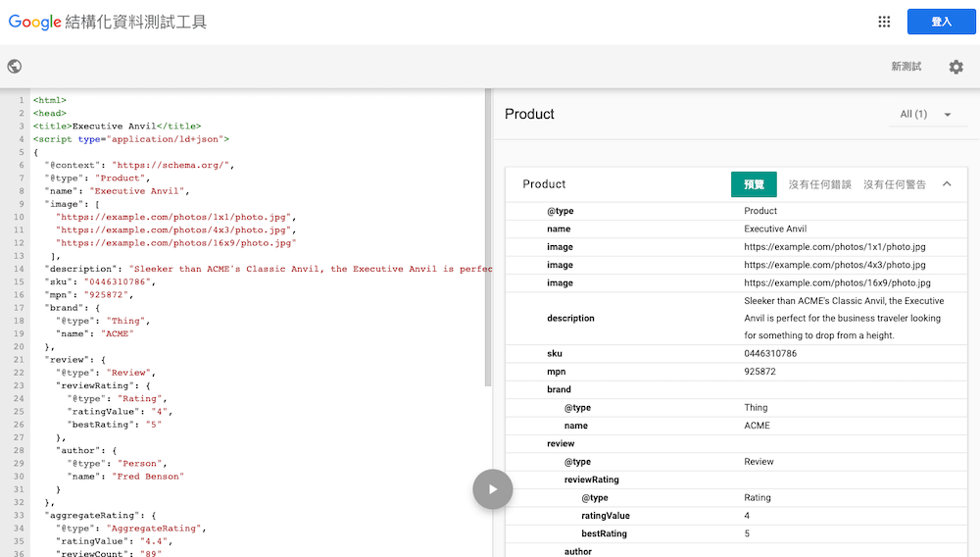Image resolution: width=980 pixels, height=557 pixels.
Task: Click the globe fetch-URL icon
Action: click(15, 67)
